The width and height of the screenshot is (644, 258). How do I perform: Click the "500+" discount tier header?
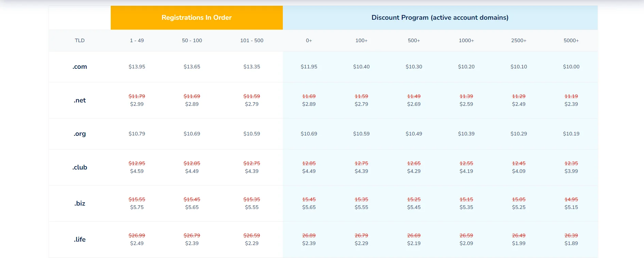(x=414, y=41)
